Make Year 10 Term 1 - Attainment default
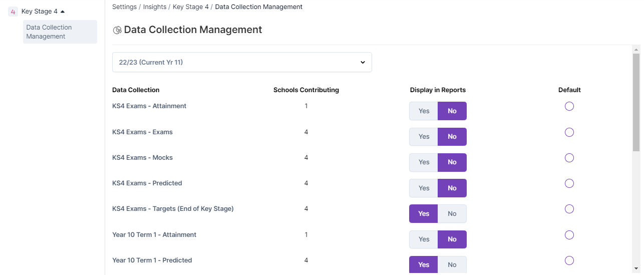Image resolution: width=644 pixels, height=275 pixels. (569, 235)
